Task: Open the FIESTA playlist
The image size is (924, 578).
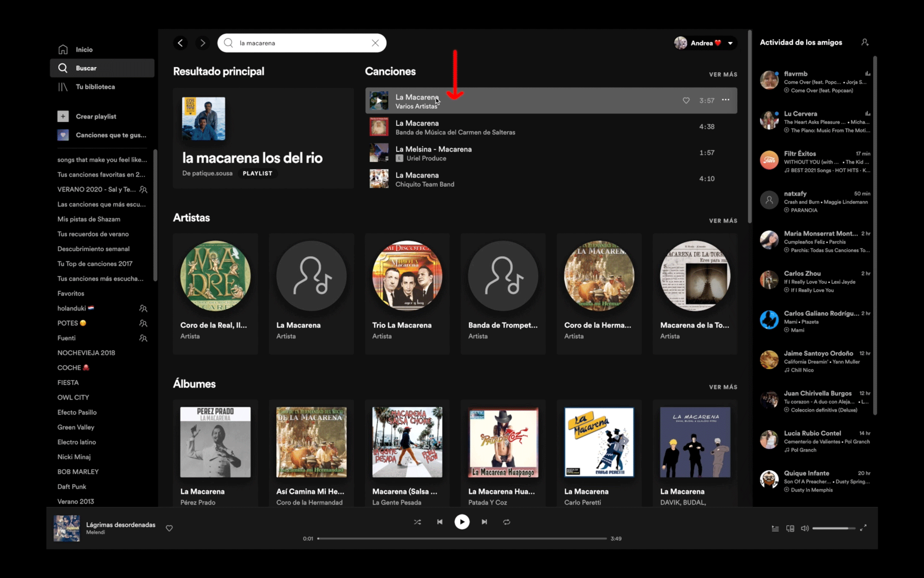Action: [68, 382]
